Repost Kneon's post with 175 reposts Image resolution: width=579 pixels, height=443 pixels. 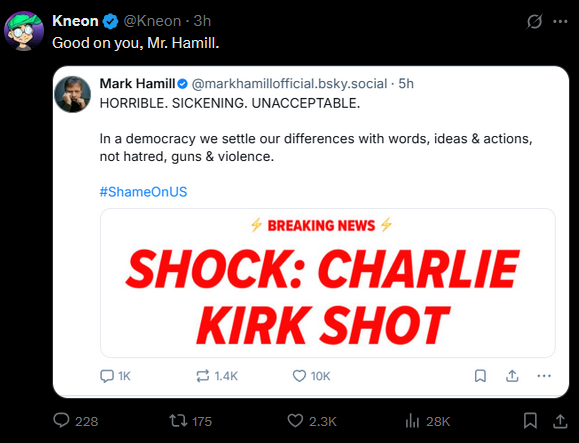point(178,420)
